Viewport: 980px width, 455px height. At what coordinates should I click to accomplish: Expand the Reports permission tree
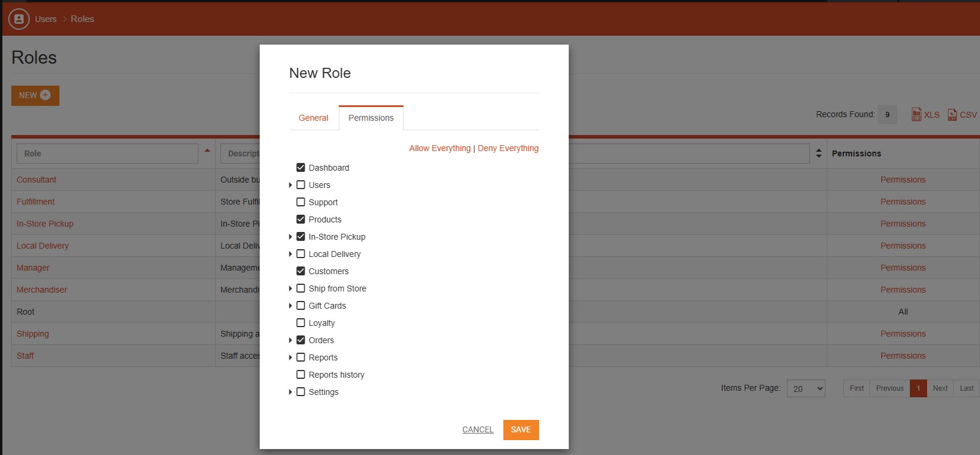click(x=291, y=357)
